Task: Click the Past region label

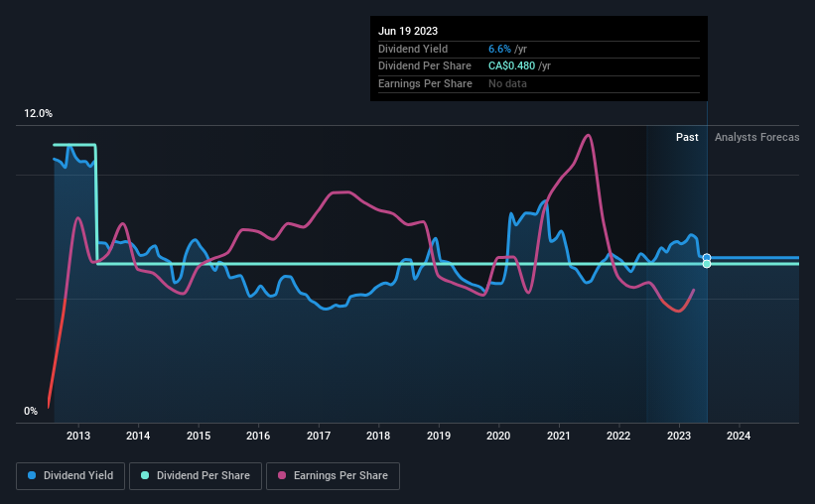Action: [x=687, y=137]
